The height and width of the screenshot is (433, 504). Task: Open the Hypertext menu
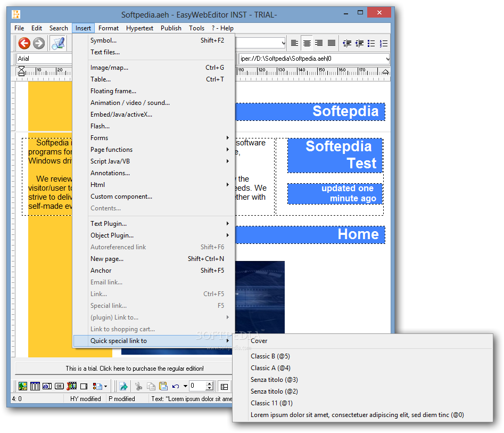pyautogui.click(x=139, y=28)
